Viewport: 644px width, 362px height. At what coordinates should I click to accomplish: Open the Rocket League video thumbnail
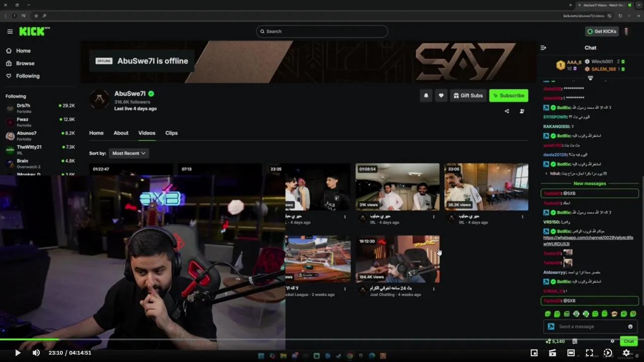(318, 259)
